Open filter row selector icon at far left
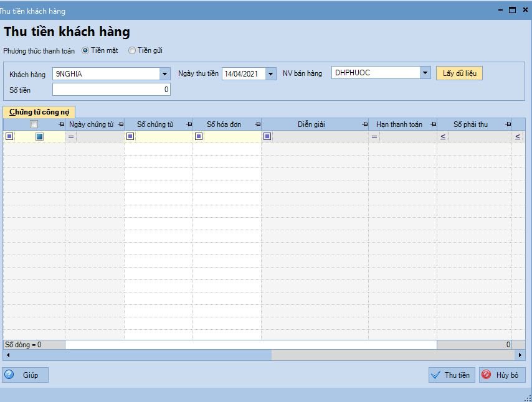Screen dimensions: 532x402 [x=9, y=136]
